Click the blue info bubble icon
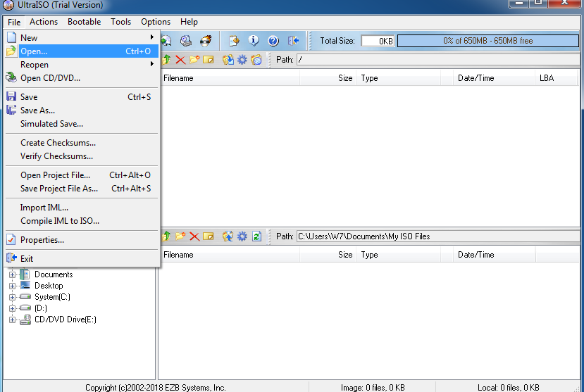The image size is (584, 392). (254, 41)
